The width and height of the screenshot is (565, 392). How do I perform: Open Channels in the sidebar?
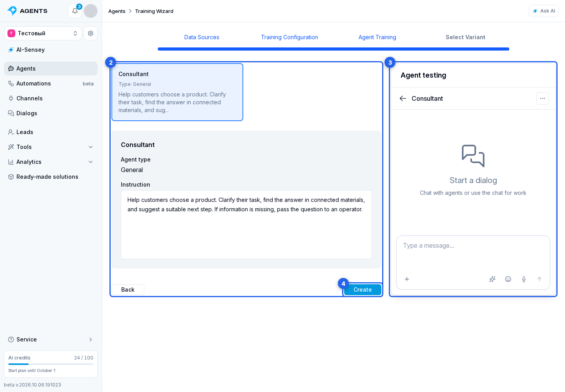tap(51, 98)
